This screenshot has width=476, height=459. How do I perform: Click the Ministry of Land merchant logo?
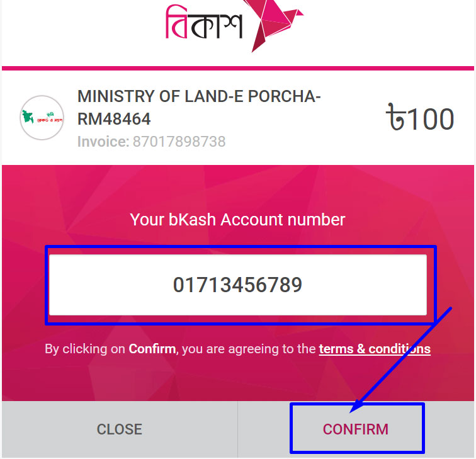42,118
